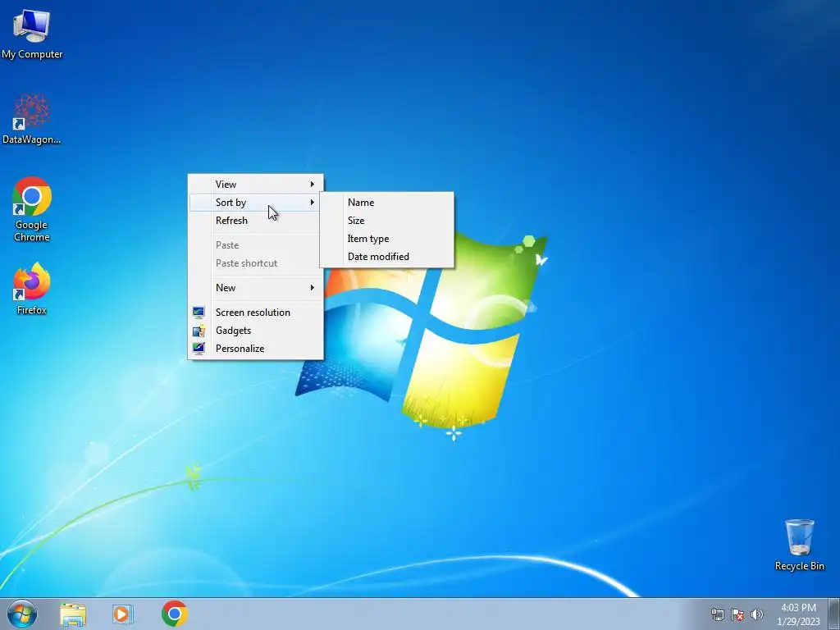This screenshot has height=630, width=840.
Task: Click the arrow next to New
Action: click(x=313, y=288)
